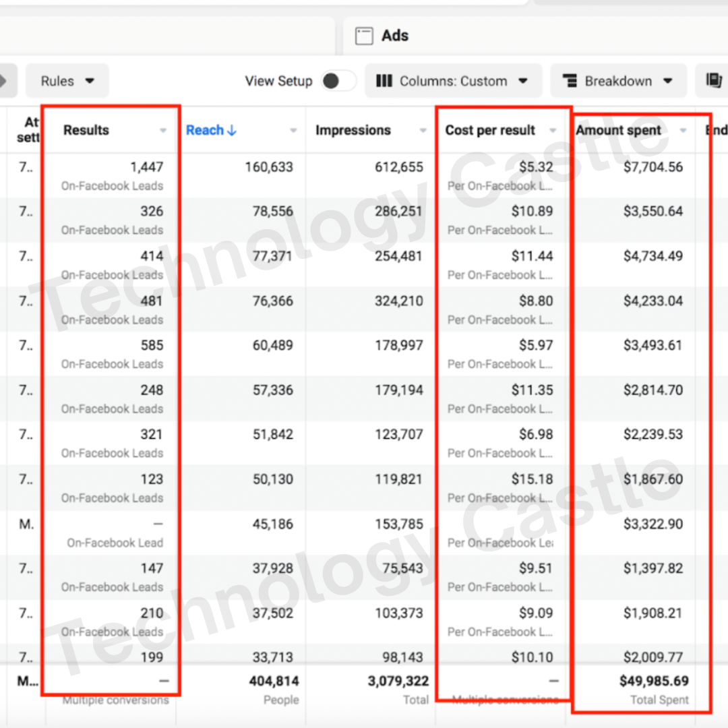Click the Ads frame icon above the toolbar
728x728 pixels.
[365, 35]
